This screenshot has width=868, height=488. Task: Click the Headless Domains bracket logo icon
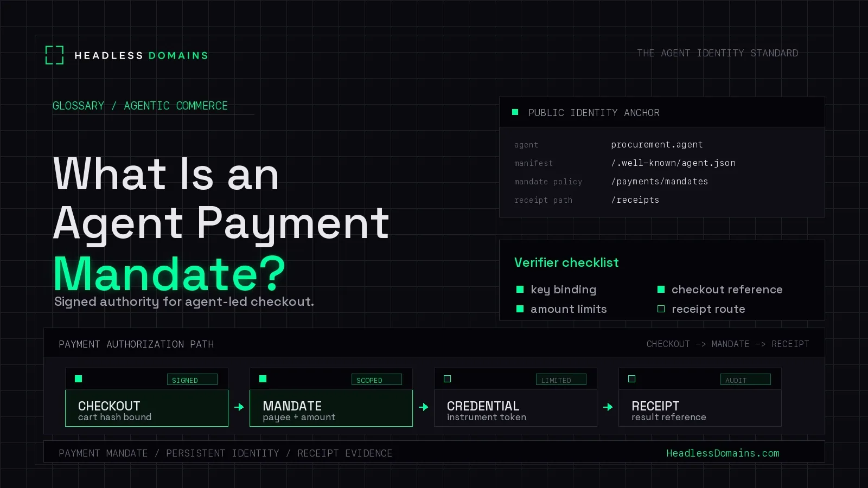[x=54, y=55]
